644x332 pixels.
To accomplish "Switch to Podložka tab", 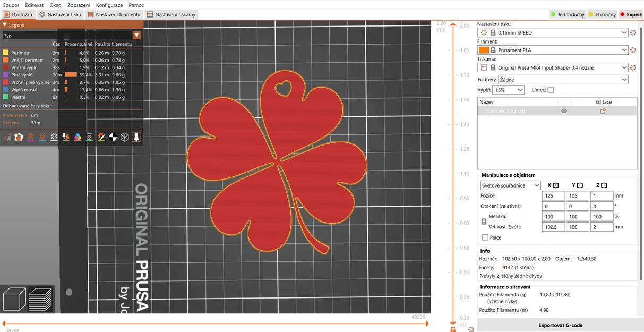I will [18, 14].
